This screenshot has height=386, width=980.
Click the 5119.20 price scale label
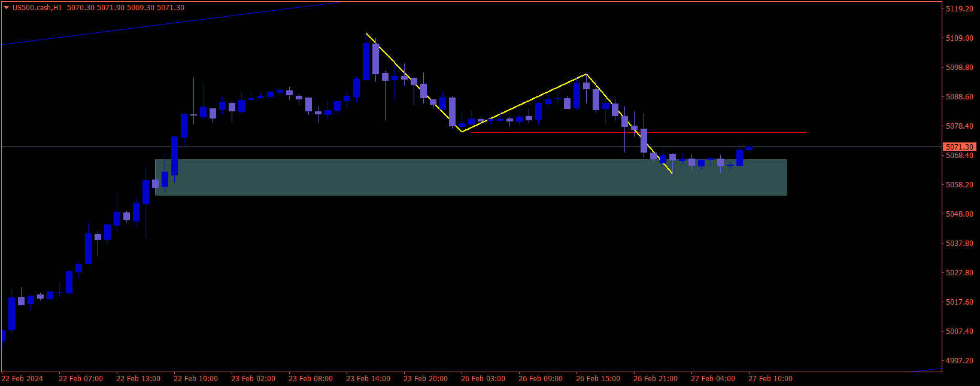[959, 9]
